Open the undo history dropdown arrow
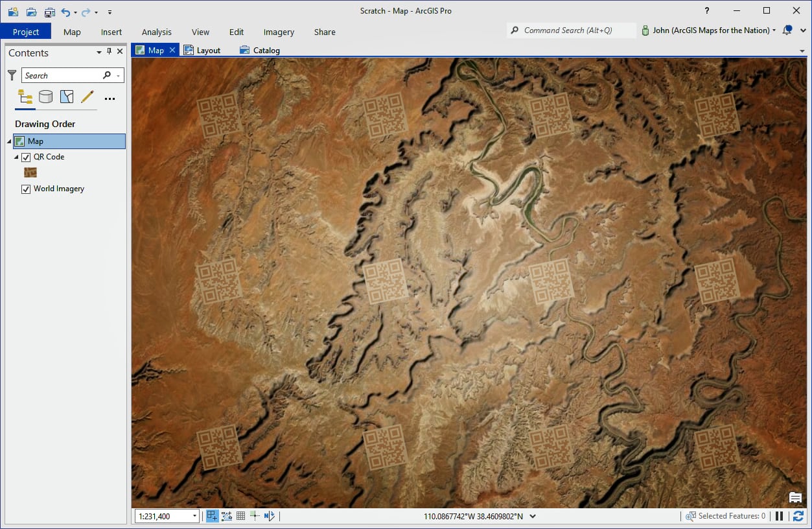Image resolution: width=812 pixels, height=529 pixels. click(x=75, y=12)
